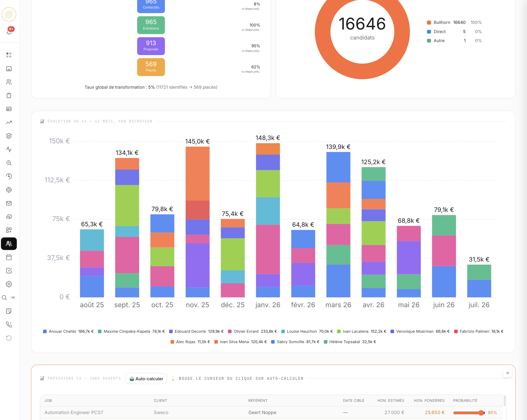The height and width of the screenshot is (420, 527).
Task: Click the DATE CIBLE column header
Action: click(354, 400)
